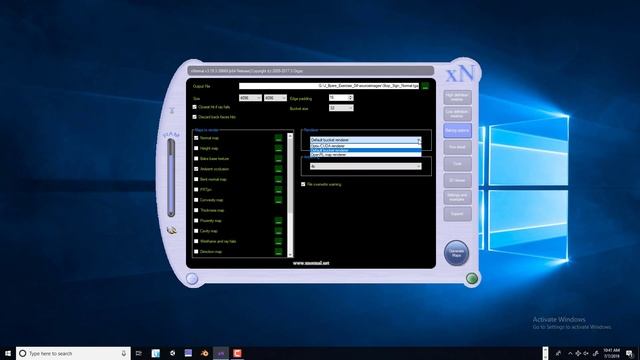The height and width of the screenshot is (360, 640).
Task: Open Proximity map options button
Action: 278,221
